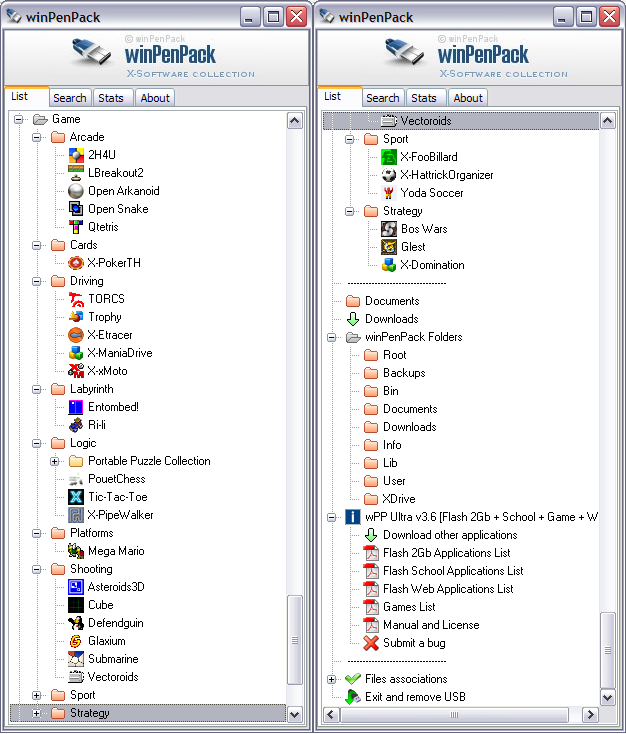Screen dimensions: 626x734
Task: Open the About tab in right window
Action: coord(468,98)
